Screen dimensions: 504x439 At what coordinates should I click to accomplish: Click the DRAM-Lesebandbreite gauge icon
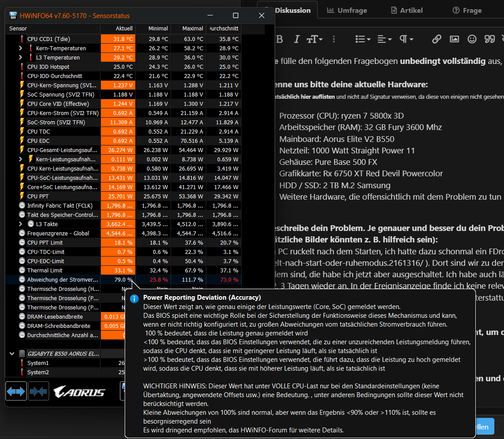point(22,317)
